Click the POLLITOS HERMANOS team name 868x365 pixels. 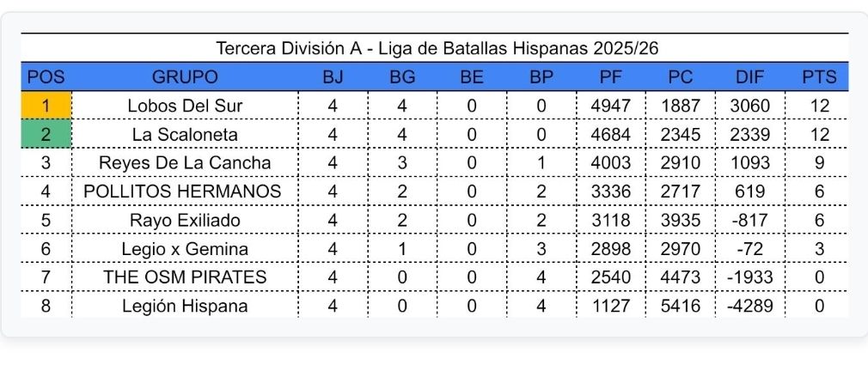click(x=182, y=192)
